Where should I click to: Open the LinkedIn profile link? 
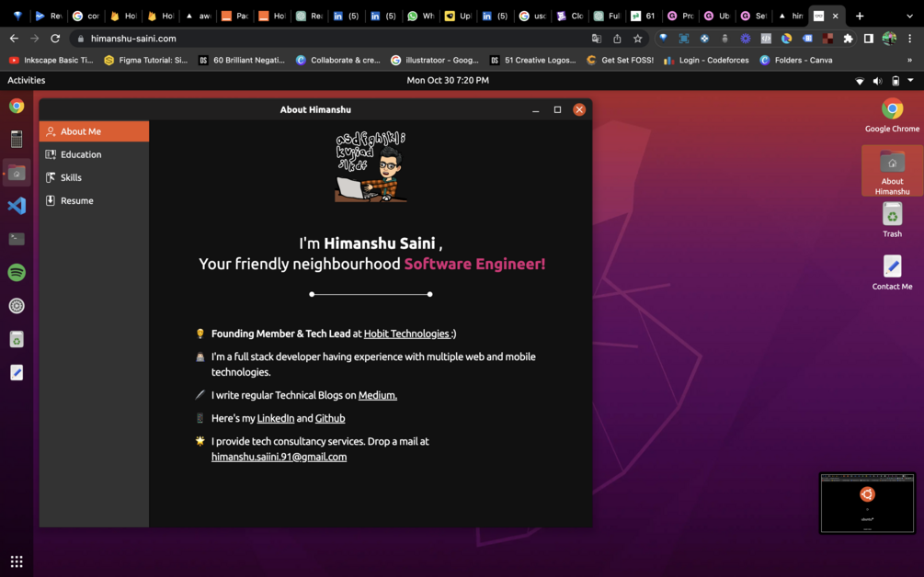[275, 419]
